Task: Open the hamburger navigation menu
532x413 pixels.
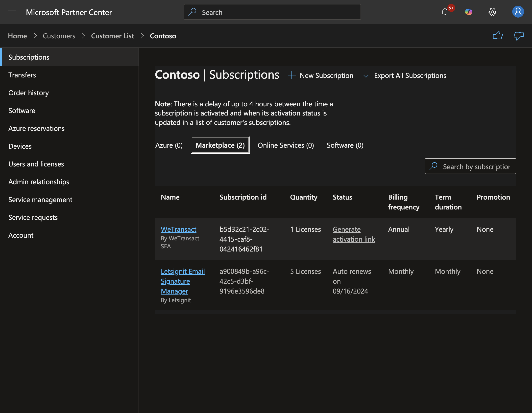Action: coord(12,12)
